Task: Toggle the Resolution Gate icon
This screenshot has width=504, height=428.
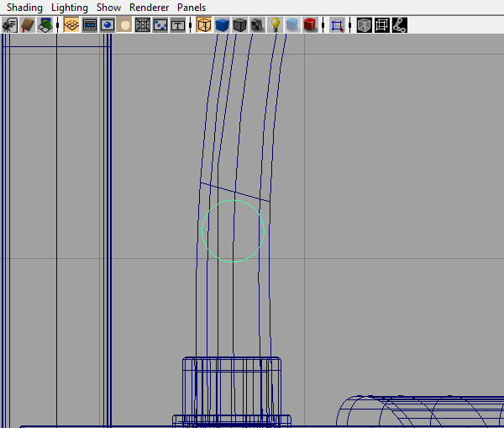Action: tap(107, 25)
